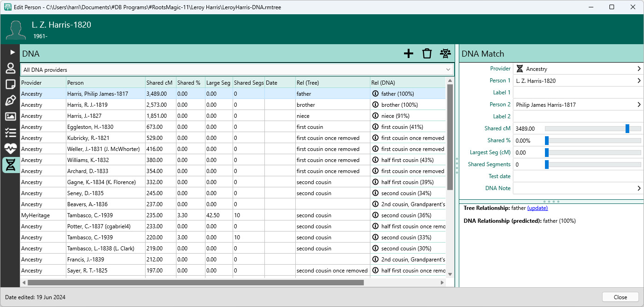Click info icon in Potter, C.-1837 row
The width and height of the screenshot is (644, 307).
(375, 226)
